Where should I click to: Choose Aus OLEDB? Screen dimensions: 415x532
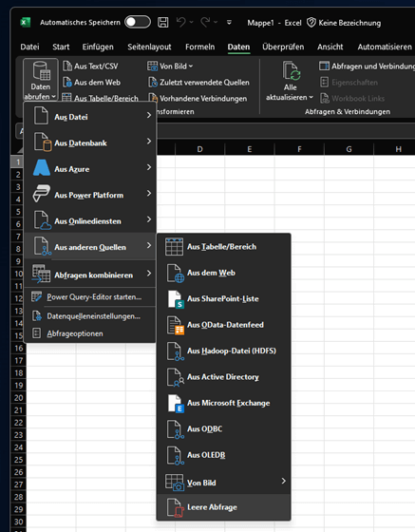click(224, 455)
